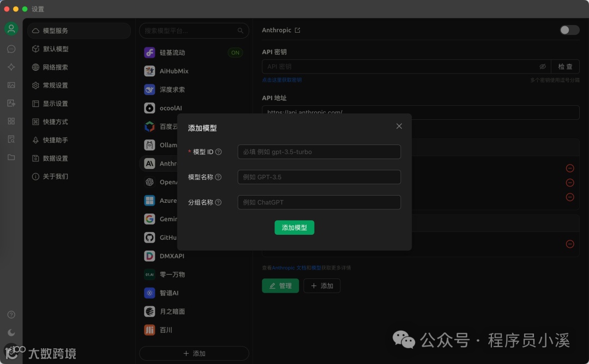Select the DMXAPI provider
The height and width of the screenshot is (364, 589).
[194, 256]
